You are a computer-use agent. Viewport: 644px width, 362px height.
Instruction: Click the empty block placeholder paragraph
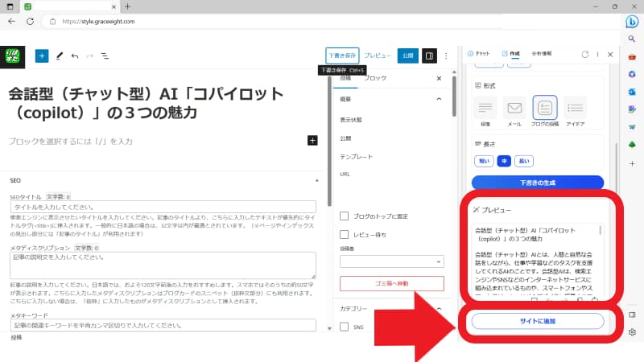tap(71, 142)
